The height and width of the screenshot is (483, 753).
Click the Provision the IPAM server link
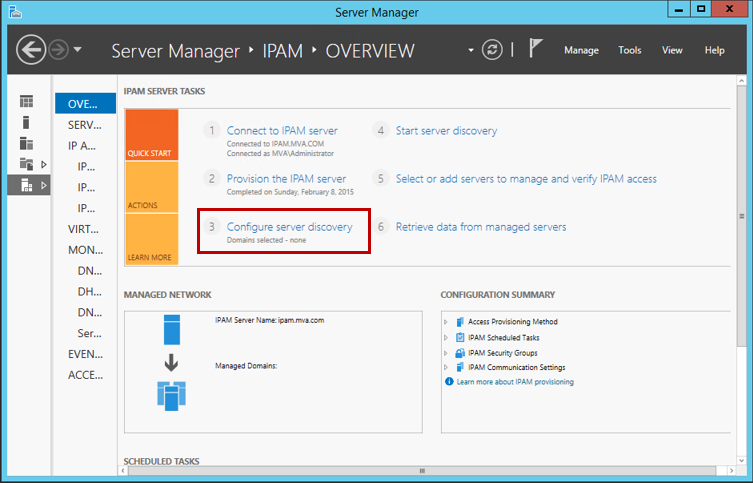[286, 179]
